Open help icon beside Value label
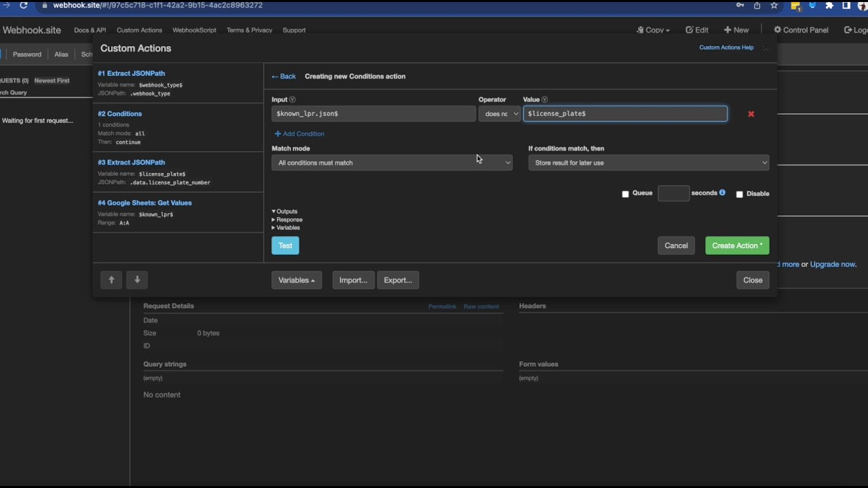Image resolution: width=868 pixels, height=488 pixels. tap(545, 100)
